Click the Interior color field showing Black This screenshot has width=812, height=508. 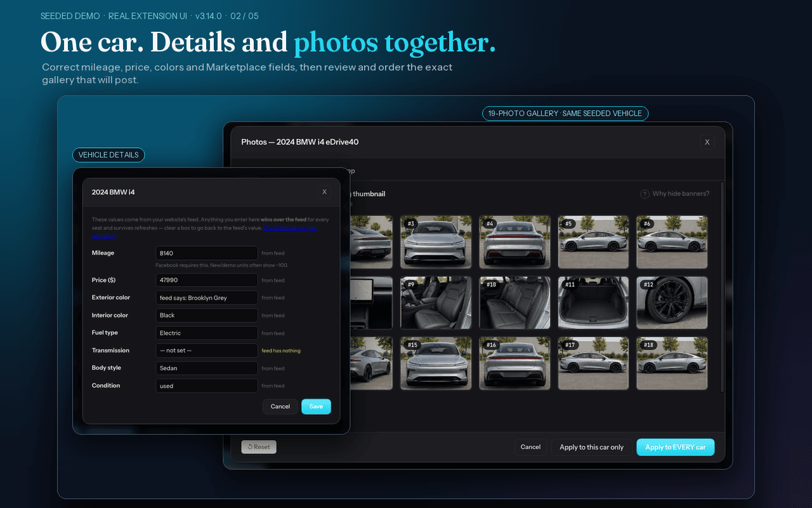tap(207, 316)
